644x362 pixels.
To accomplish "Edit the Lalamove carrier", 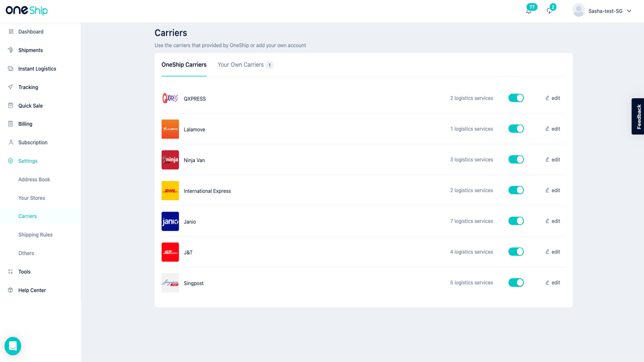I will click(x=553, y=129).
